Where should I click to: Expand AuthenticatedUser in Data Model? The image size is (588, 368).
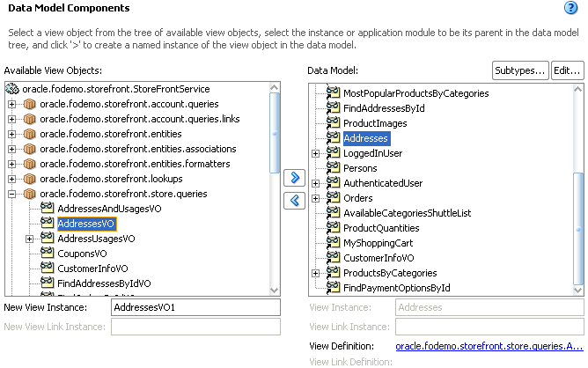[x=315, y=183]
